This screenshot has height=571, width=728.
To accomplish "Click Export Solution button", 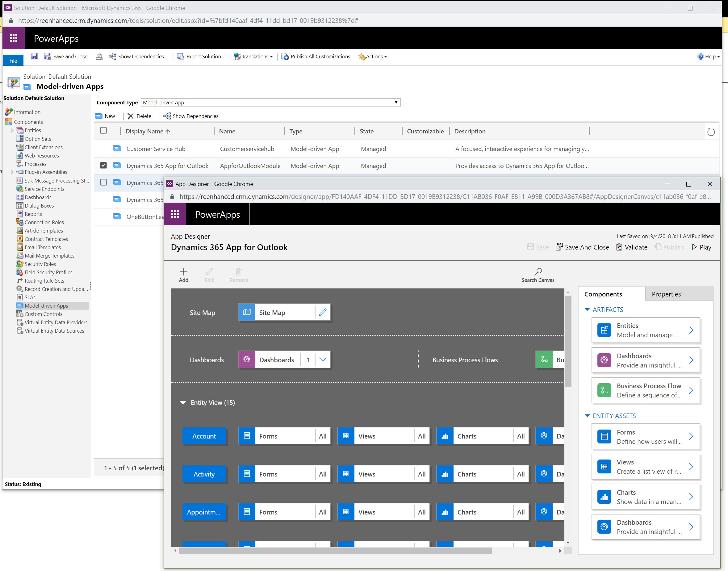I will click(199, 57).
